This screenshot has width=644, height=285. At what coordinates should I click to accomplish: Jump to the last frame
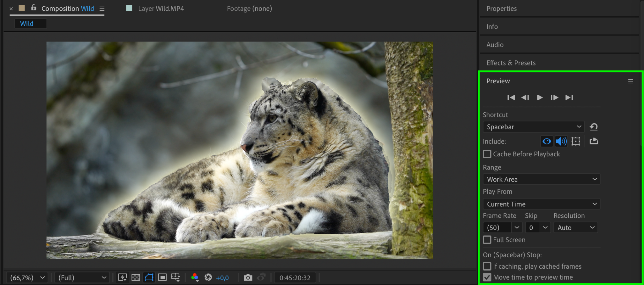point(569,98)
